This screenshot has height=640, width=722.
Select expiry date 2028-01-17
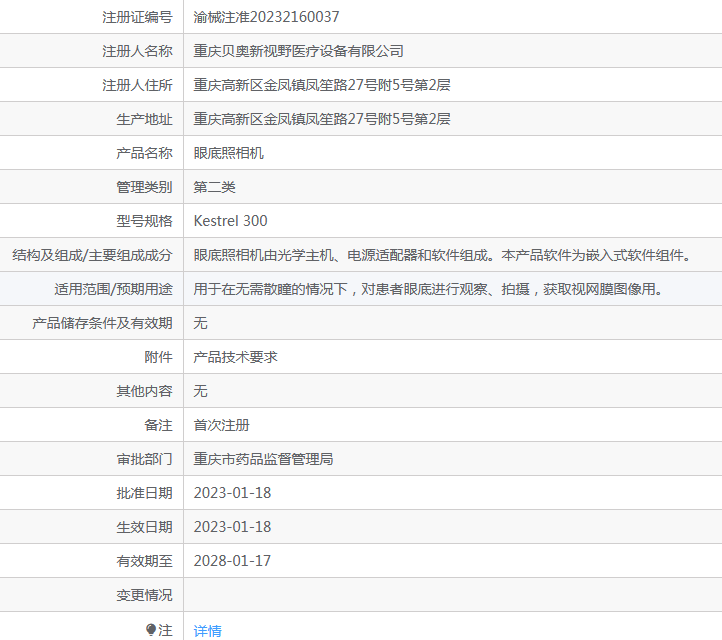click(232, 561)
